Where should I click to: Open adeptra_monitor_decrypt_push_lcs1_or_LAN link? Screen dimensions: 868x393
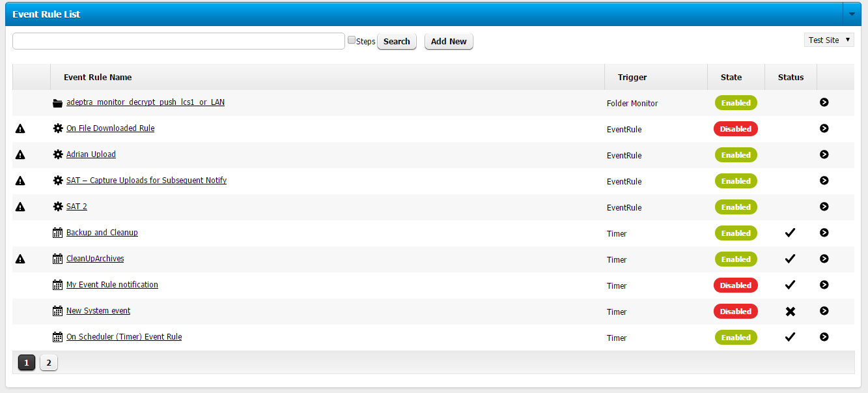pos(145,102)
